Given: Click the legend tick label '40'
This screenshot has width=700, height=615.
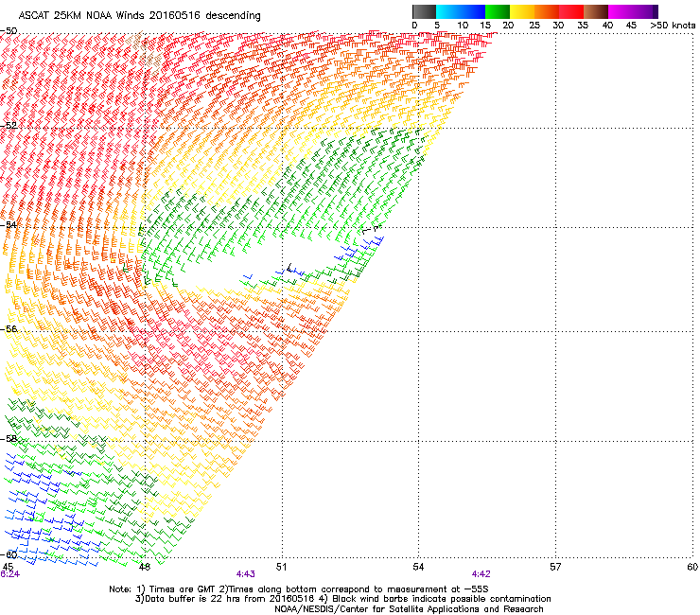Looking at the screenshot, I should (607, 26).
